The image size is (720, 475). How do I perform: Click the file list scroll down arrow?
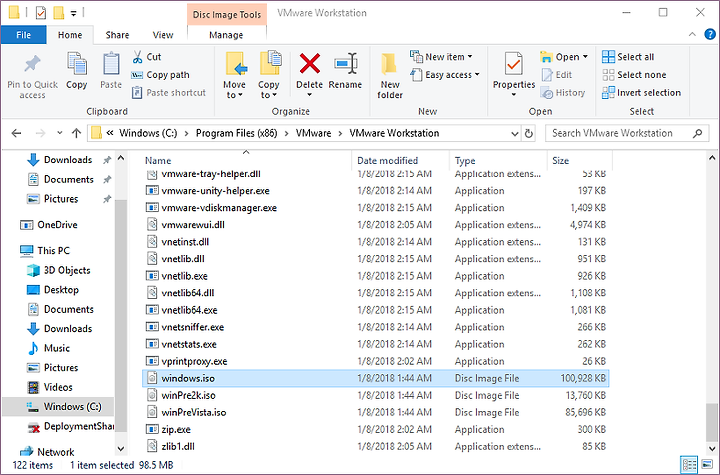(x=712, y=449)
